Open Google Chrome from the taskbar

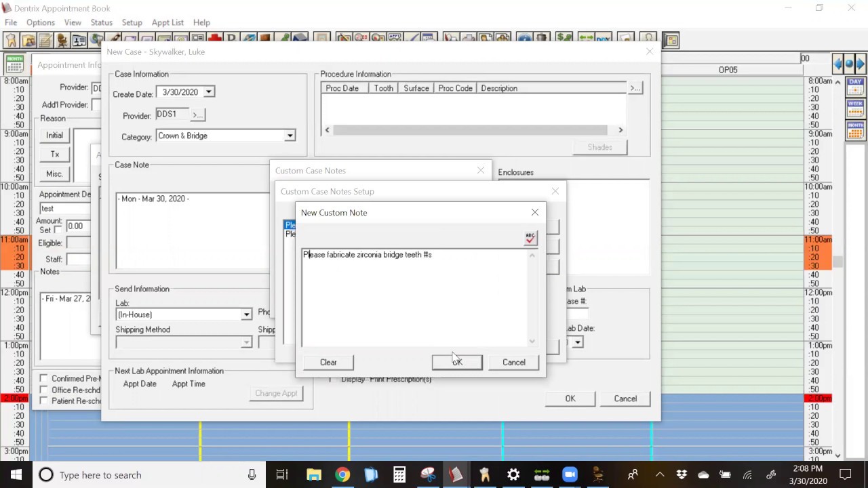[x=342, y=474]
